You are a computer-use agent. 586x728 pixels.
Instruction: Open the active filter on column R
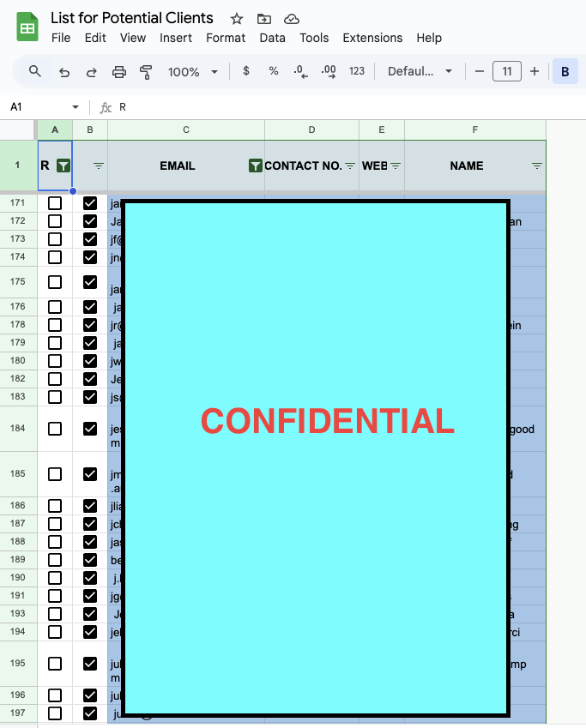click(63, 165)
